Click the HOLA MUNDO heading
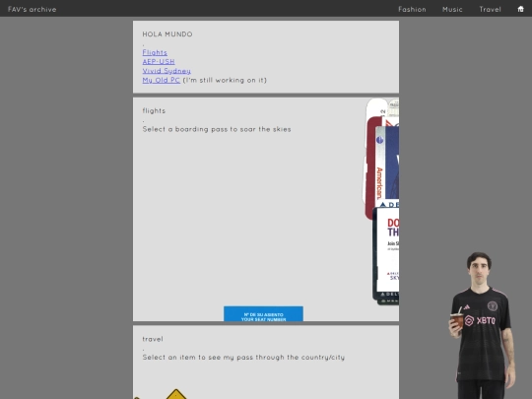The image size is (532, 399). 167,34
